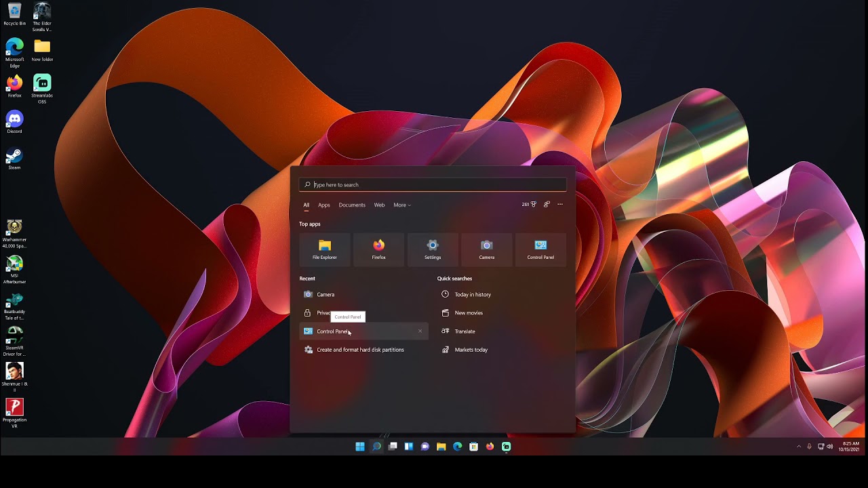
Task: Open the Privacy item in Recent list
Action: [x=363, y=312]
